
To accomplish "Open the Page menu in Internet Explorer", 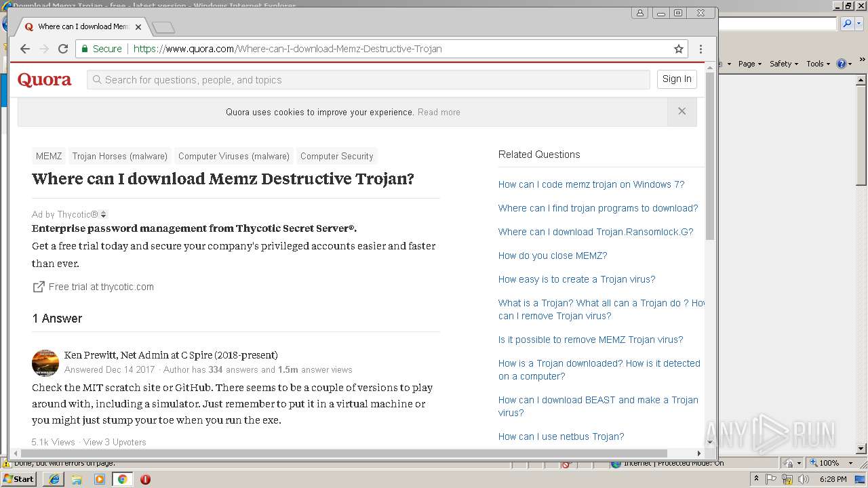I will [x=749, y=64].
